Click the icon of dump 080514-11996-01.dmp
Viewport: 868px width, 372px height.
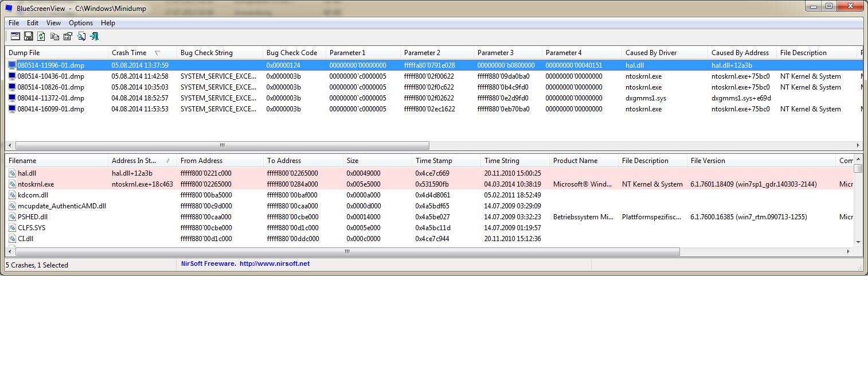[x=12, y=65]
